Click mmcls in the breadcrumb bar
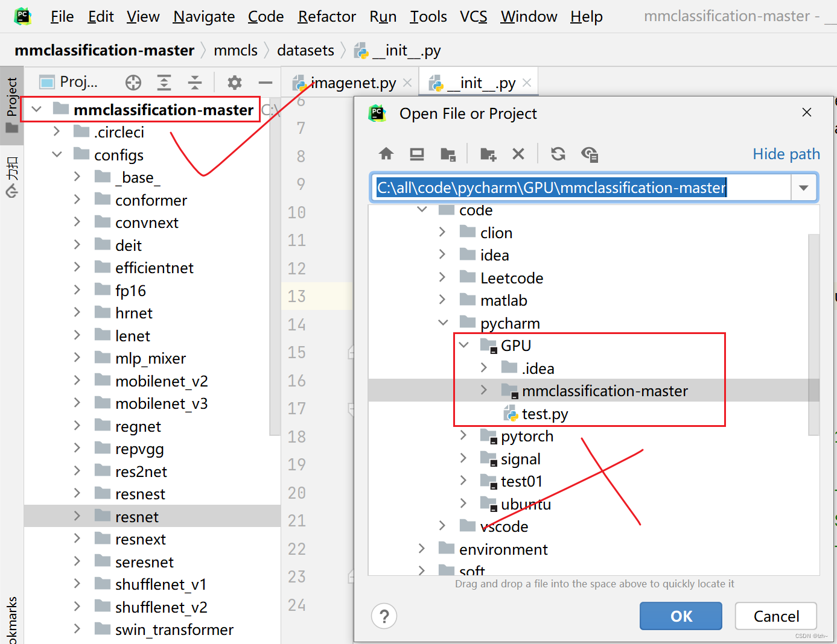The height and width of the screenshot is (644, 837). pos(236,50)
